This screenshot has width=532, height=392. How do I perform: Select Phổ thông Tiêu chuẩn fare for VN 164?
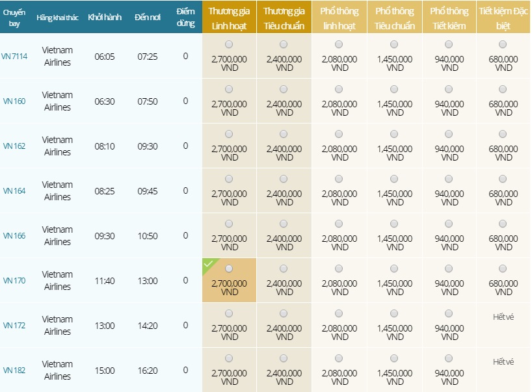click(394, 179)
